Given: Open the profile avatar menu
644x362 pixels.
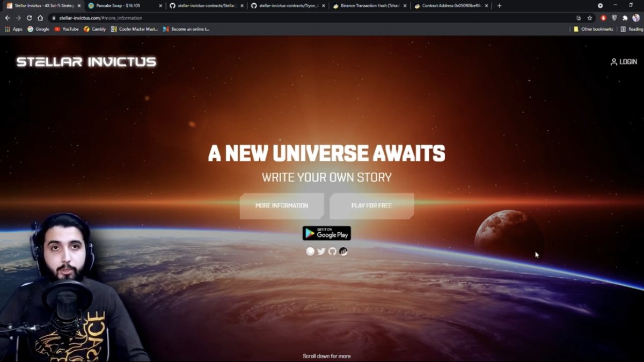Looking at the screenshot, I should click(x=636, y=18).
